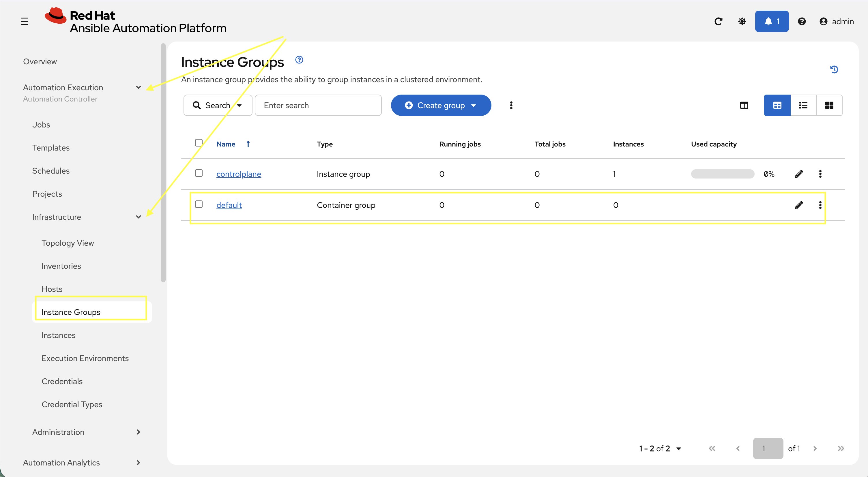Open the notifications bell with badge count 1
Viewport: 868px width, 477px height.
point(772,21)
